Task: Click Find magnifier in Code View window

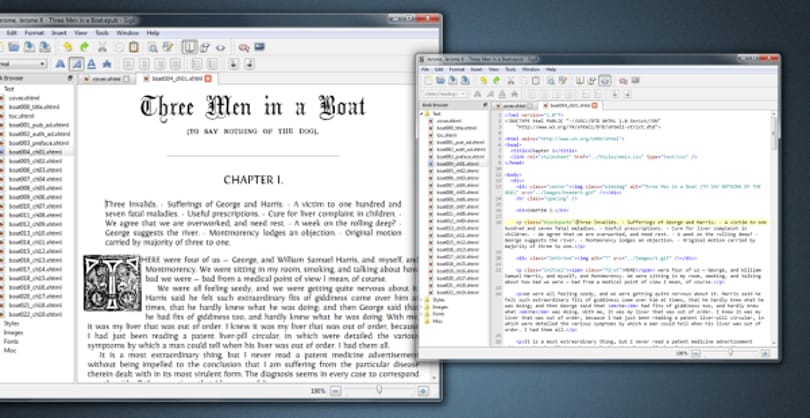Action: (551, 81)
